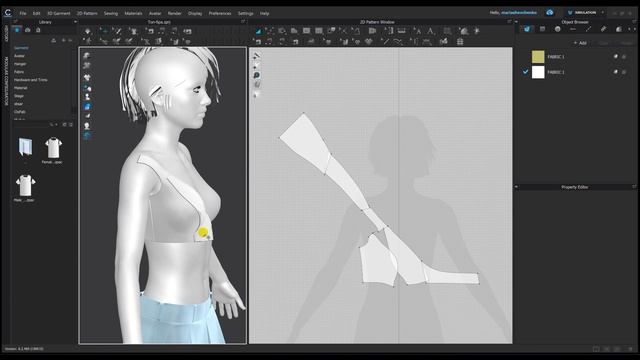The height and width of the screenshot is (360, 640).
Task: Select the Transform Pattern tool in 2D toolbar
Action: [x=258, y=31]
